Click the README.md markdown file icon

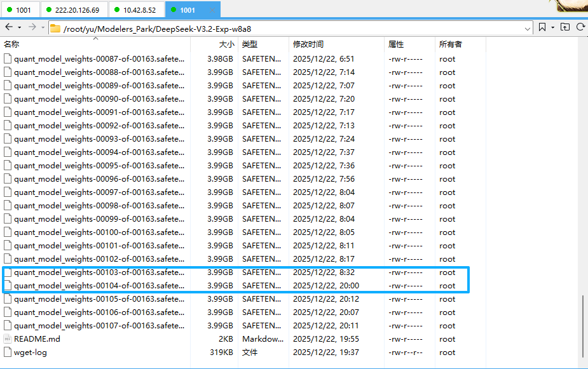tap(8, 339)
